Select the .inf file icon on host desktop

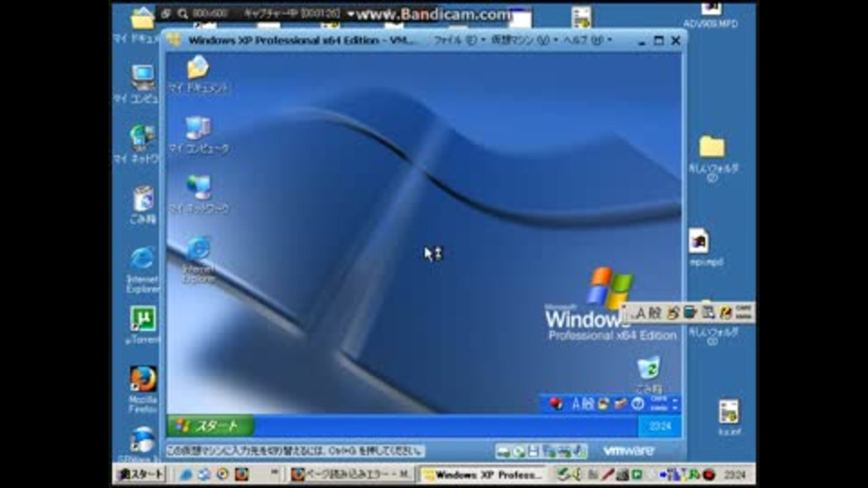tap(729, 418)
